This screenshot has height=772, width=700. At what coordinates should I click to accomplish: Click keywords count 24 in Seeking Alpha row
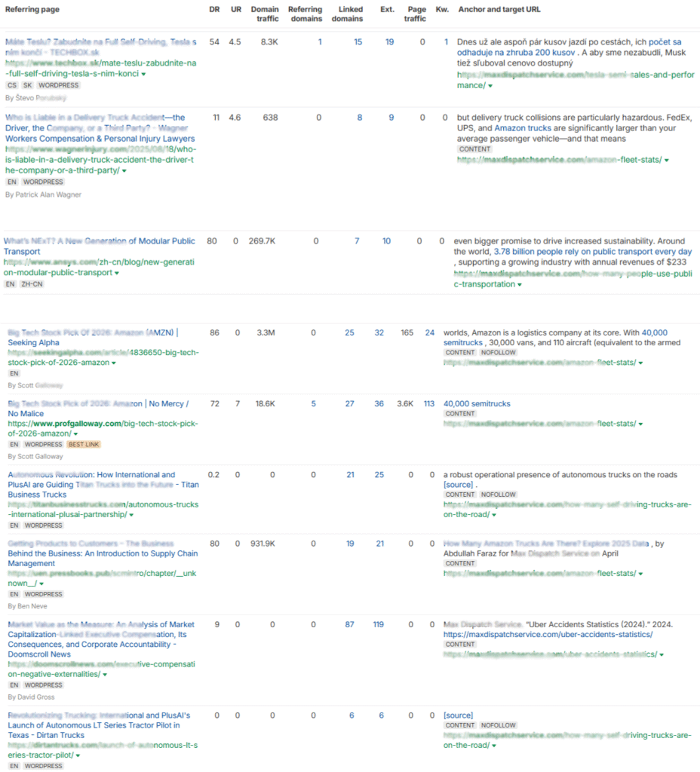pyautogui.click(x=430, y=332)
